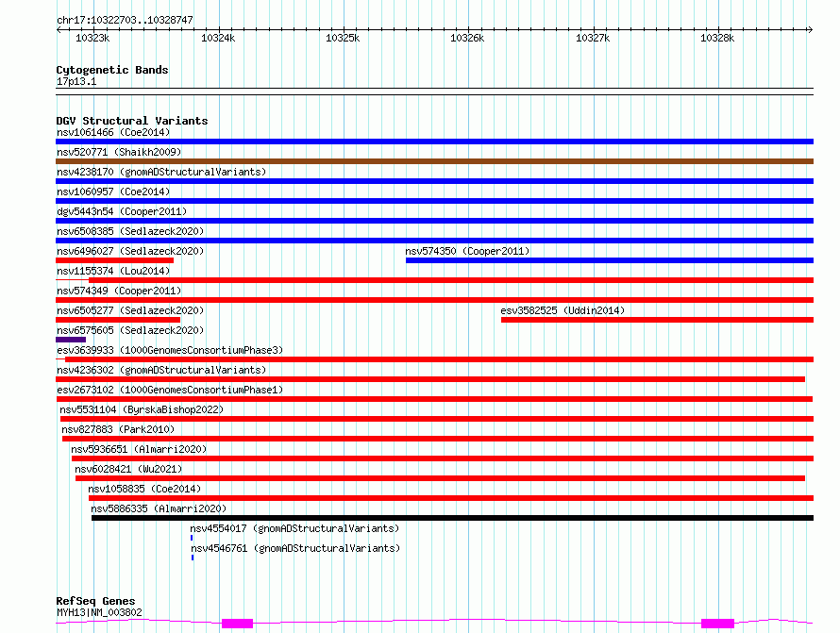Click the 10323k ruler position
Viewport: 840px width, 633px height.
point(92,38)
